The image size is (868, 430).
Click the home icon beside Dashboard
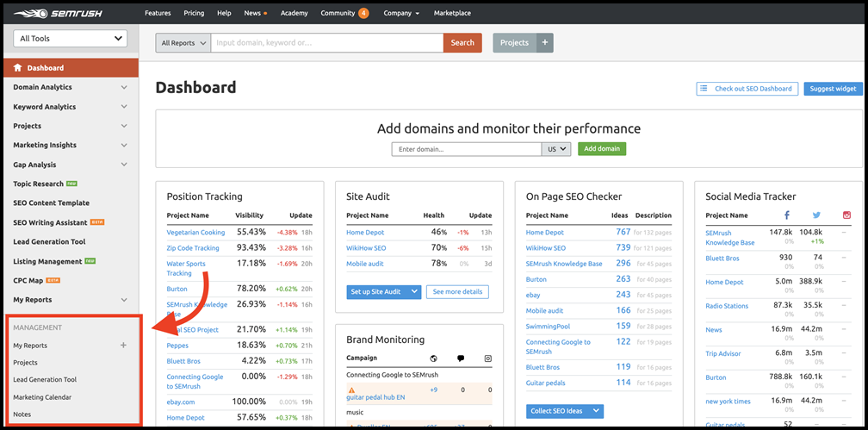point(18,67)
